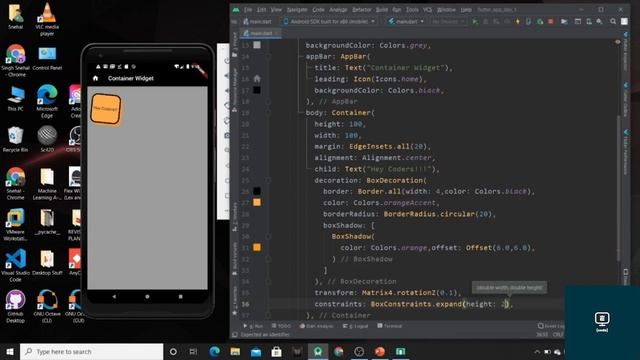Tap the emulator back navigation button
This screenshot has width=640, height=360.
click(x=114, y=297)
